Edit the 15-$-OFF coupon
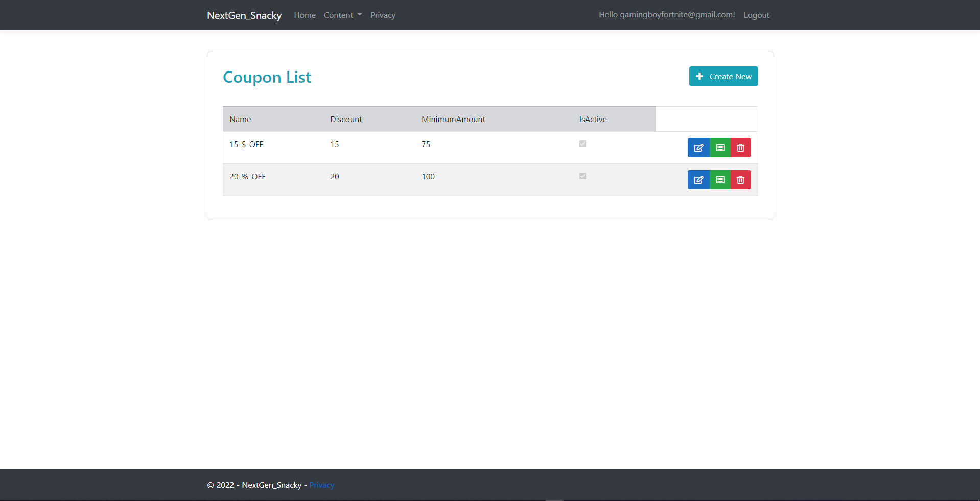The height and width of the screenshot is (501, 980). [698, 148]
